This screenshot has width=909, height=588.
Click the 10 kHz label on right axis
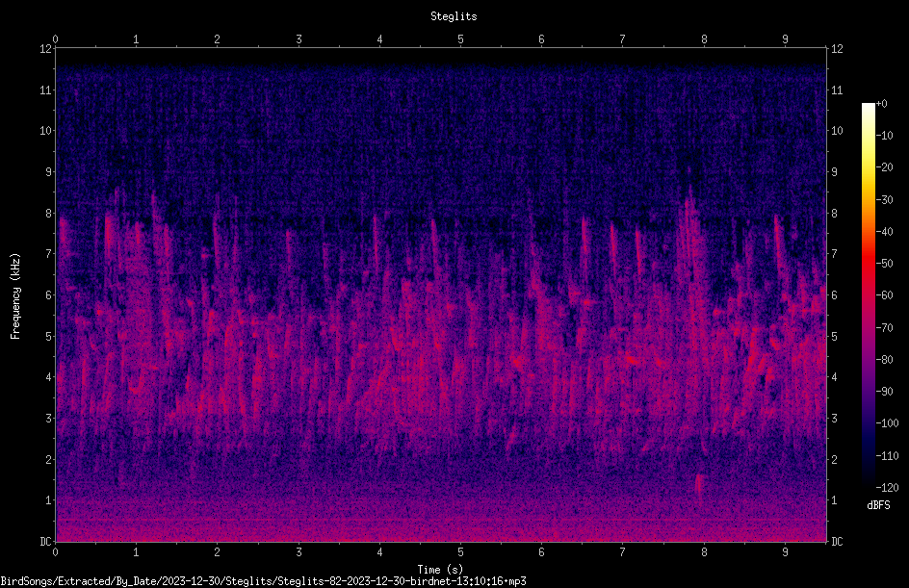tap(837, 130)
